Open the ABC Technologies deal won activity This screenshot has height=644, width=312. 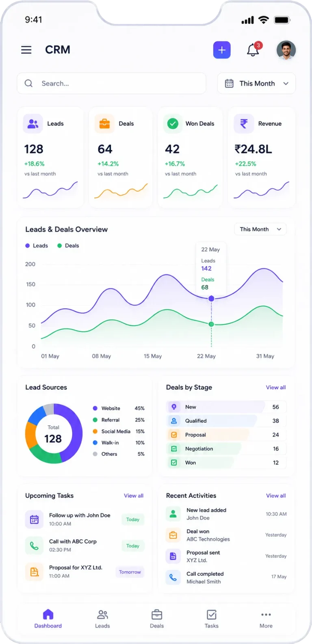pos(226,535)
